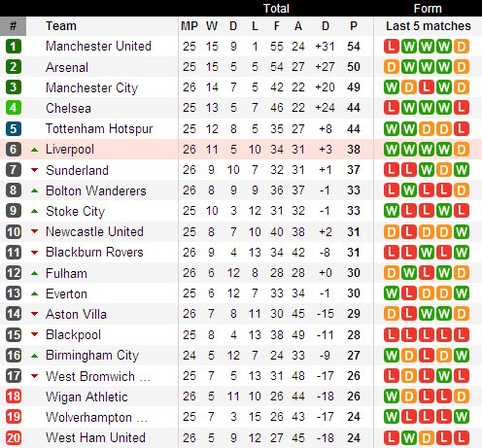Click Manchester United's first red L form badge
The image size is (482, 448).
tap(392, 47)
